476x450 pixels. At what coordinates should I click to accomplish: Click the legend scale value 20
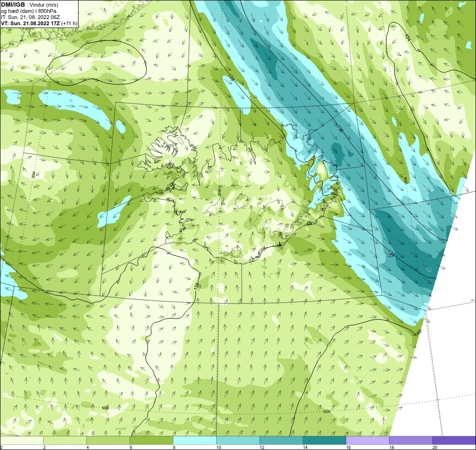pos(435,447)
